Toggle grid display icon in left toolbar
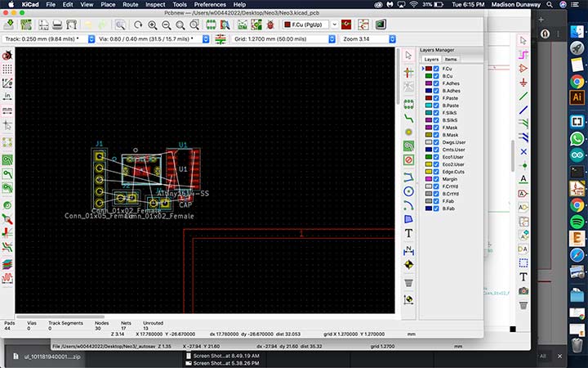This screenshot has height=368, width=588. tap(7, 69)
